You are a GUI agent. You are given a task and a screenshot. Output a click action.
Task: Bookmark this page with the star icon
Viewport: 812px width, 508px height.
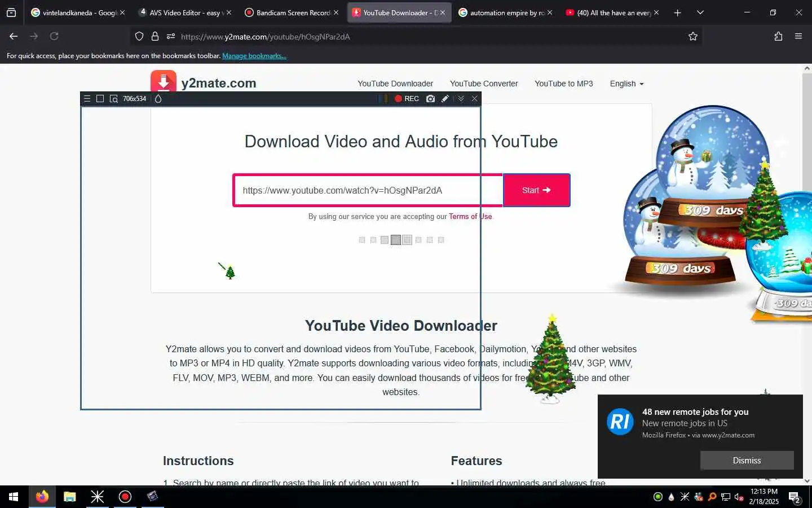pos(693,36)
